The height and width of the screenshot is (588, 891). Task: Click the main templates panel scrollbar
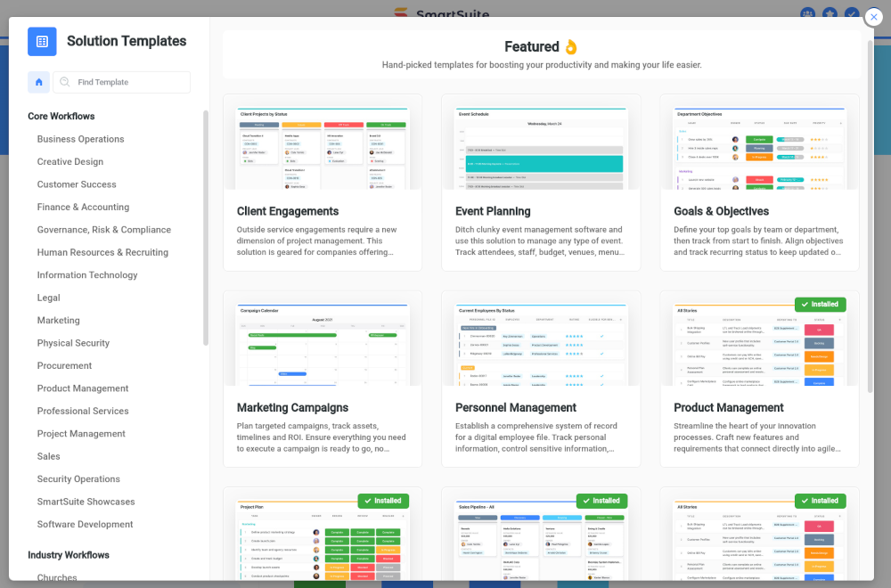pyautogui.click(x=870, y=216)
